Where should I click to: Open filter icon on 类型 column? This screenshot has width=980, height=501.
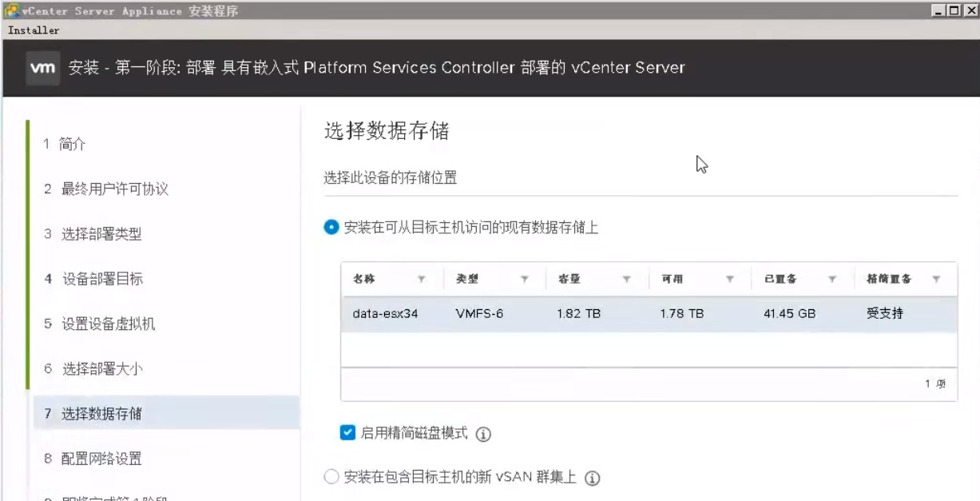(525, 280)
